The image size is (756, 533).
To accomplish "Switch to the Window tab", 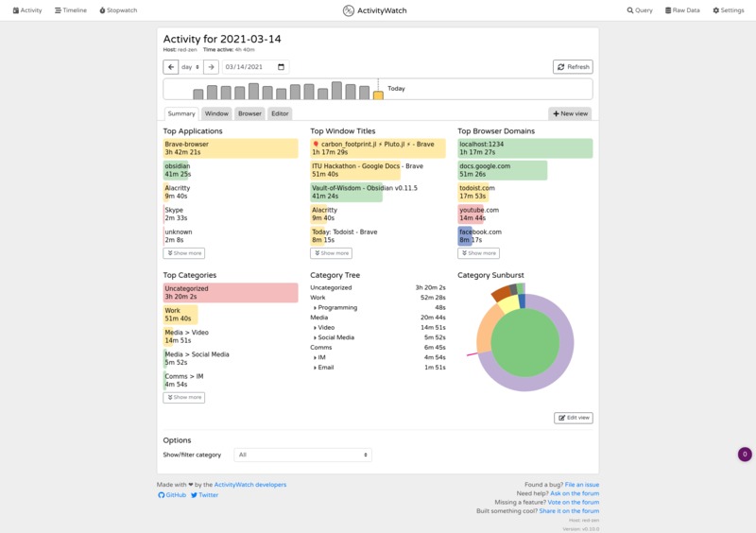I will [216, 113].
